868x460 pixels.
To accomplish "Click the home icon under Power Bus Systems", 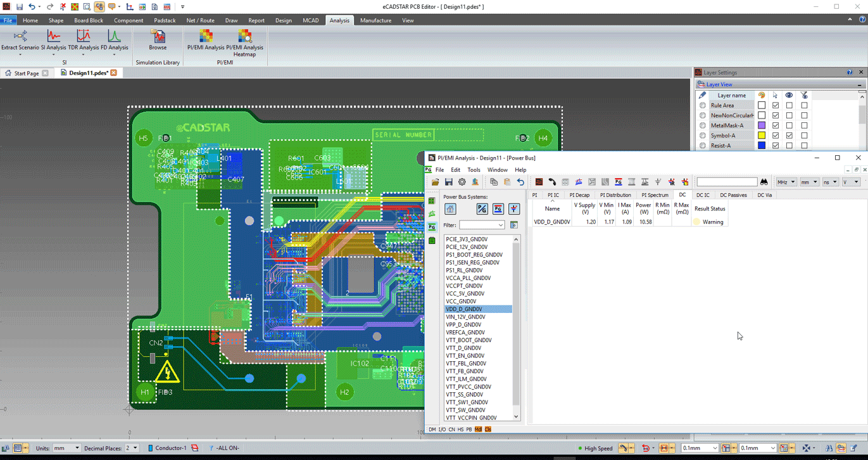I will (x=450, y=209).
